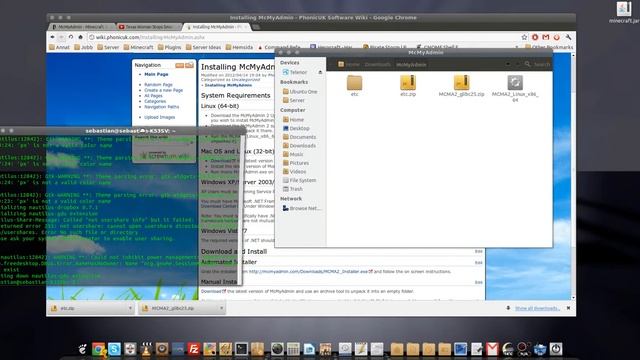
Task: Launch FileZilla from the dock
Action: (193, 349)
